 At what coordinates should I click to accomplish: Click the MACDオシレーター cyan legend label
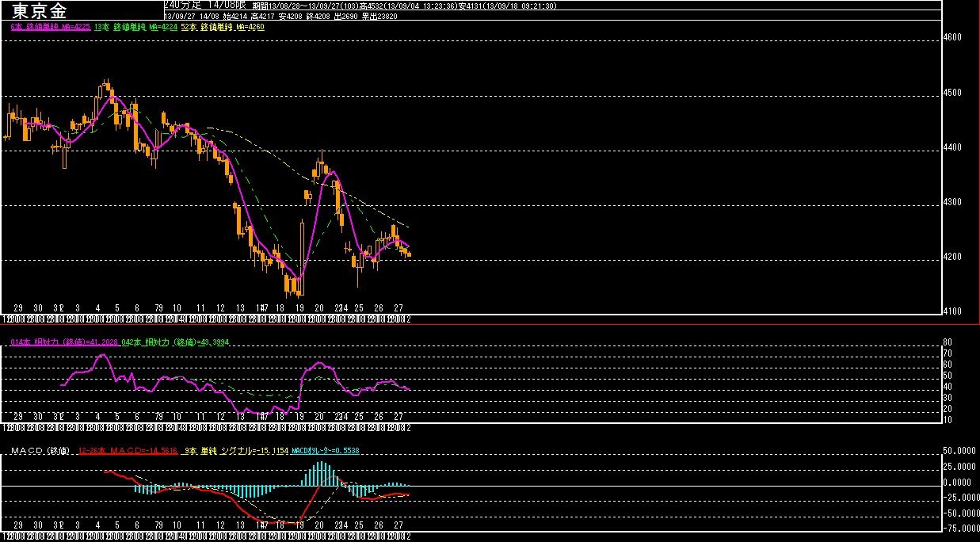pos(326,451)
